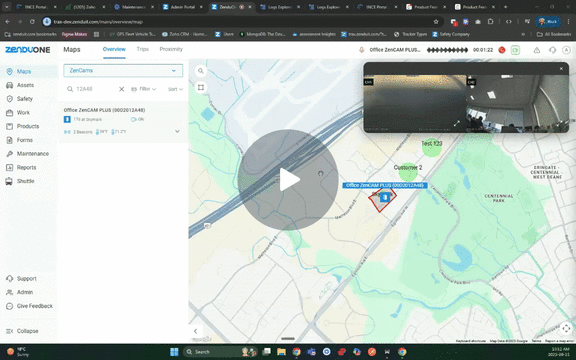Click the audio waveform indicator in the top bar

[x=447, y=50]
